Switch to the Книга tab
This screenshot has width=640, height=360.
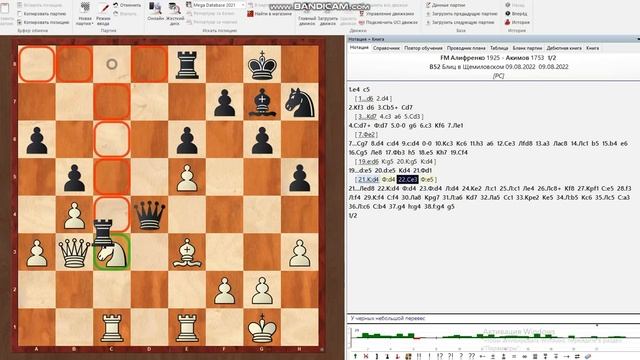point(592,48)
